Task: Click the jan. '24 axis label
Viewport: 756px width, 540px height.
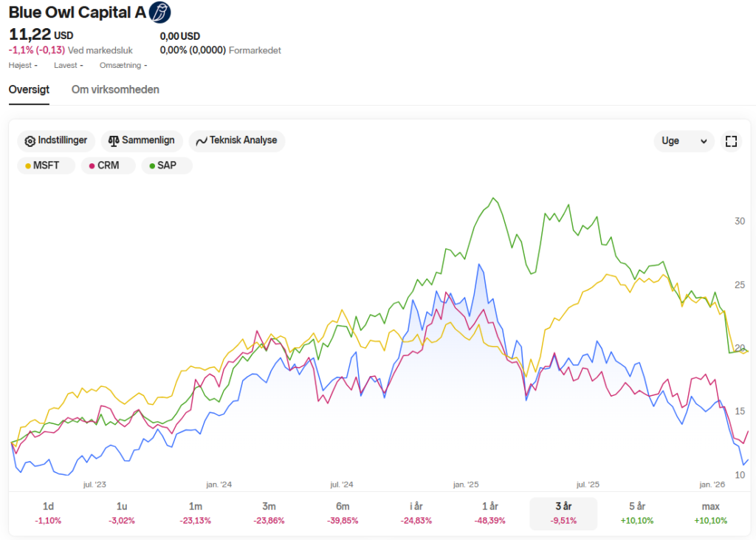Action: pos(219,485)
